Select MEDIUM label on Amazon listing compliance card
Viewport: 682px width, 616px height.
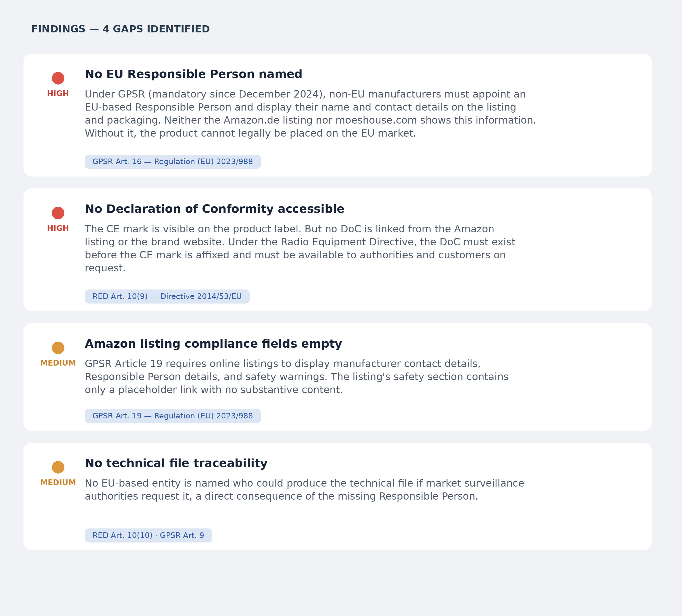pos(58,363)
